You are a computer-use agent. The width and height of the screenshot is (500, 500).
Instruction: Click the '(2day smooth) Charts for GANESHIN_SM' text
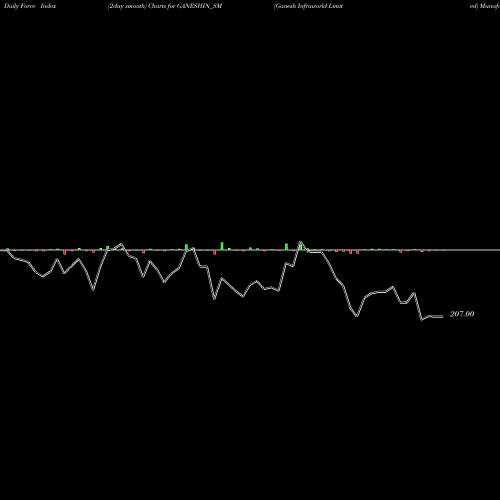click(x=165, y=6)
